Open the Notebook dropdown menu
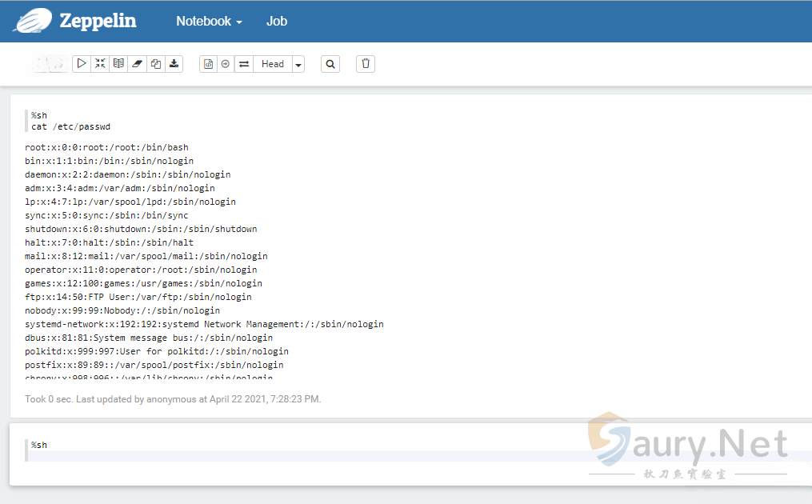 click(209, 22)
